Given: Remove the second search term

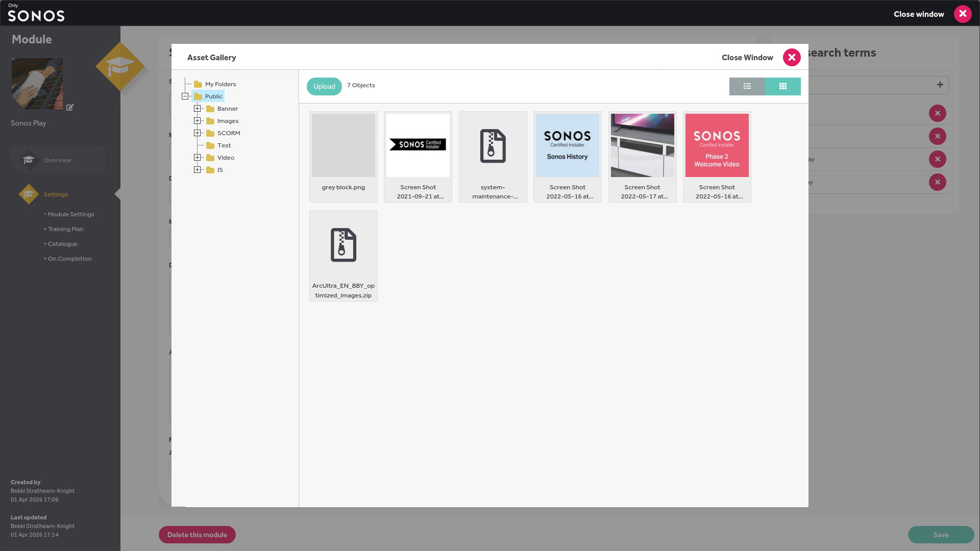Looking at the screenshot, I should click(938, 136).
